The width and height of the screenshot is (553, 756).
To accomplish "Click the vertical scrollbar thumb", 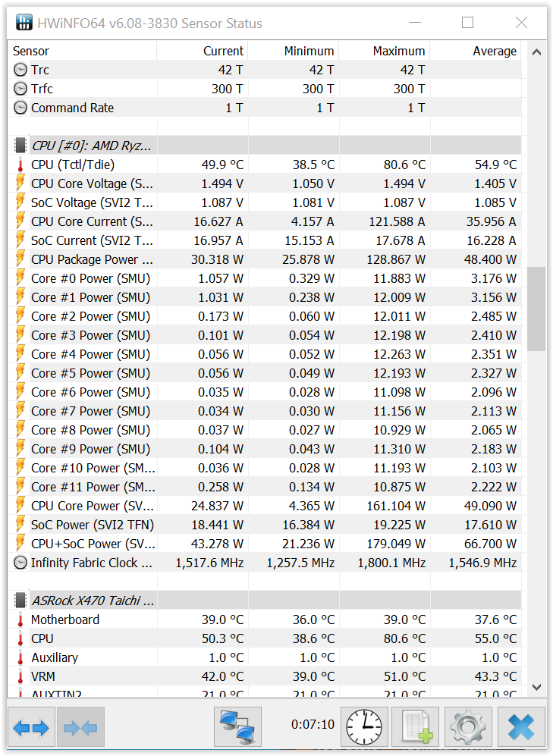I will pos(536,309).
